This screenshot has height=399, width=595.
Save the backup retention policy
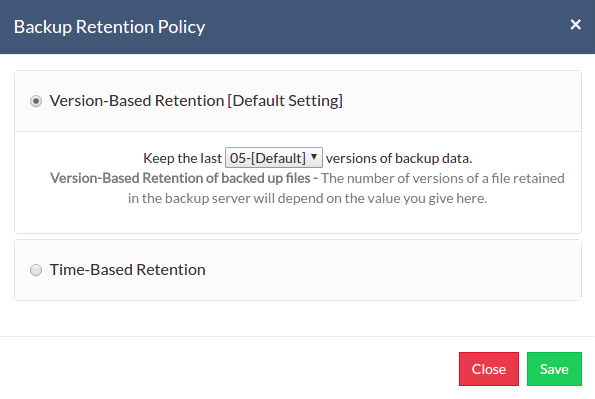click(554, 369)
